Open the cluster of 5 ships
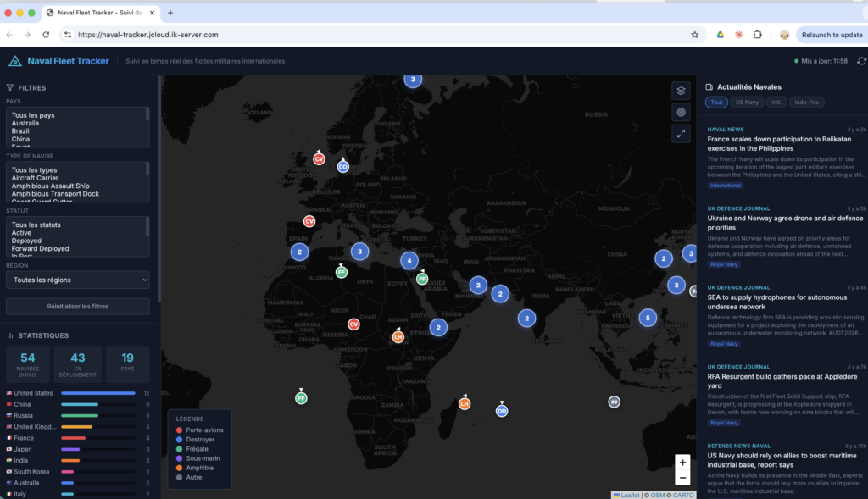Viewport: 868px width, 499px height. (648, 318)
